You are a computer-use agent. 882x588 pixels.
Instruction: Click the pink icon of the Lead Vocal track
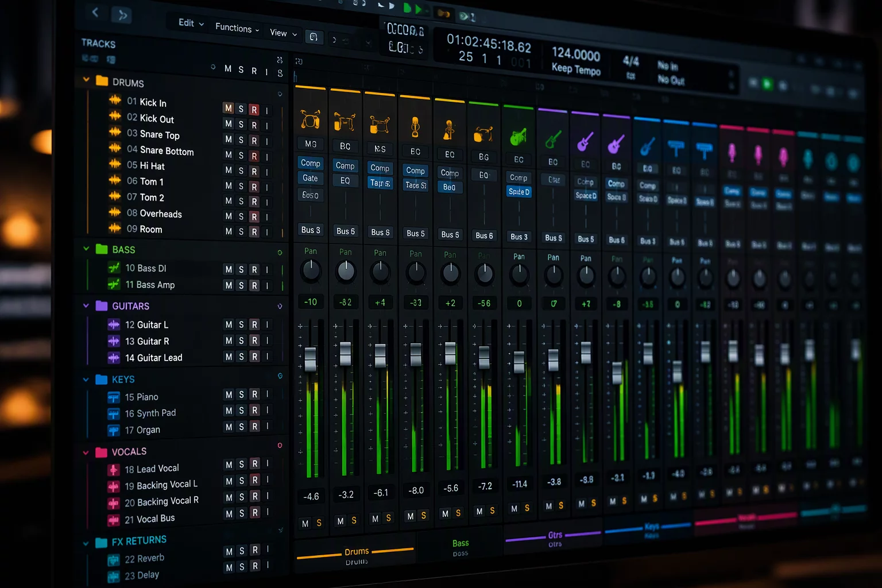(113, 470)
